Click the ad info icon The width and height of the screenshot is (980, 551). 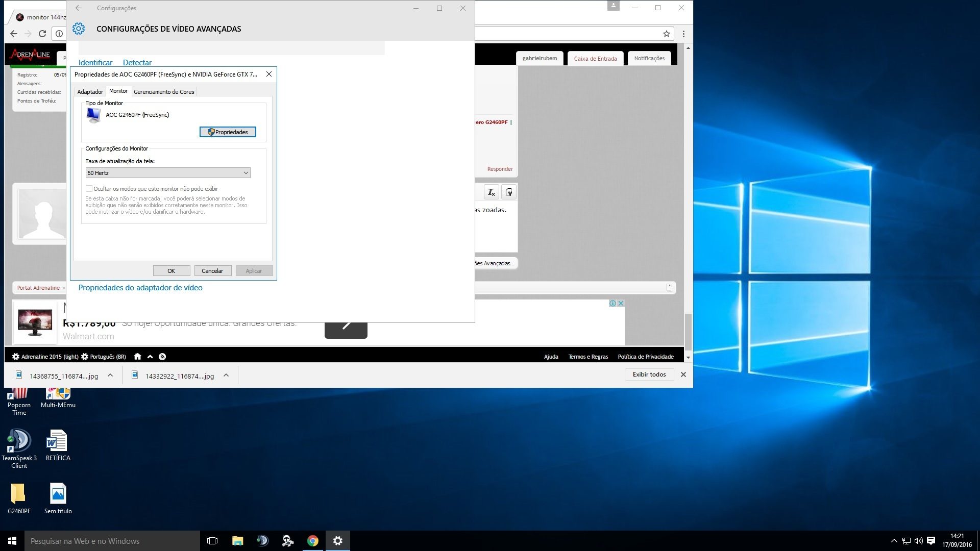612,303
